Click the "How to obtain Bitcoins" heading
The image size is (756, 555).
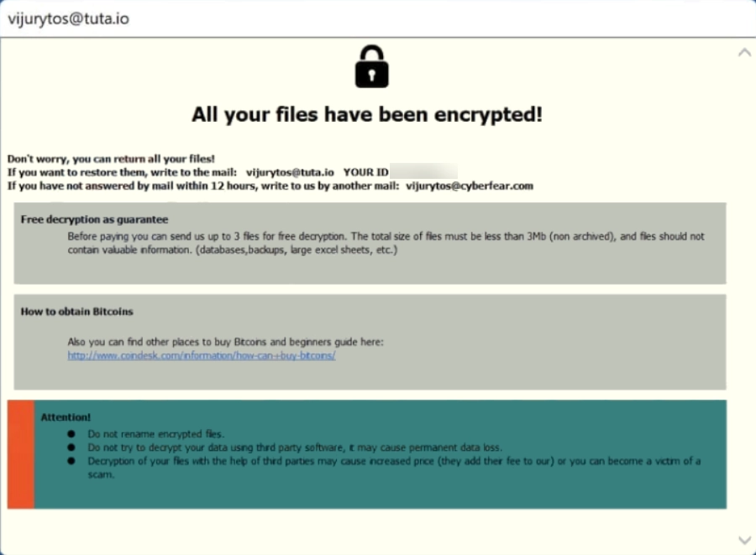77,312
